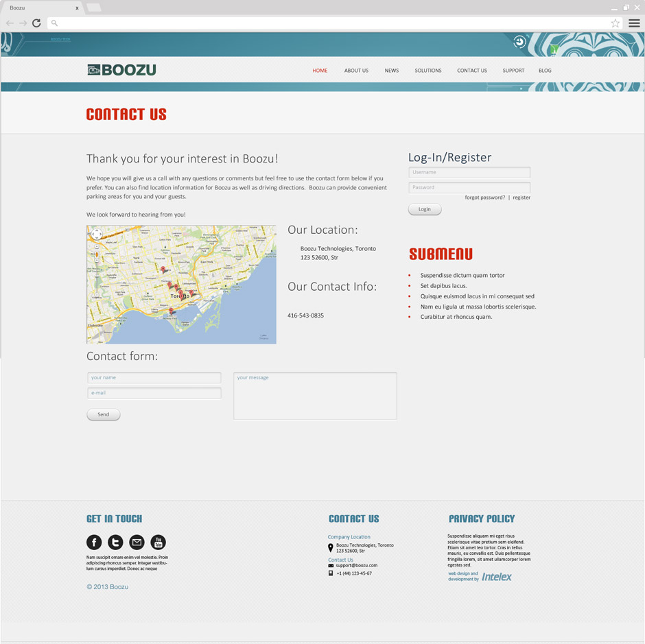The image size is (645, 644).
Task: Click the phone icon beside +1 (44) 123-45-67
Action: point(331,573)
